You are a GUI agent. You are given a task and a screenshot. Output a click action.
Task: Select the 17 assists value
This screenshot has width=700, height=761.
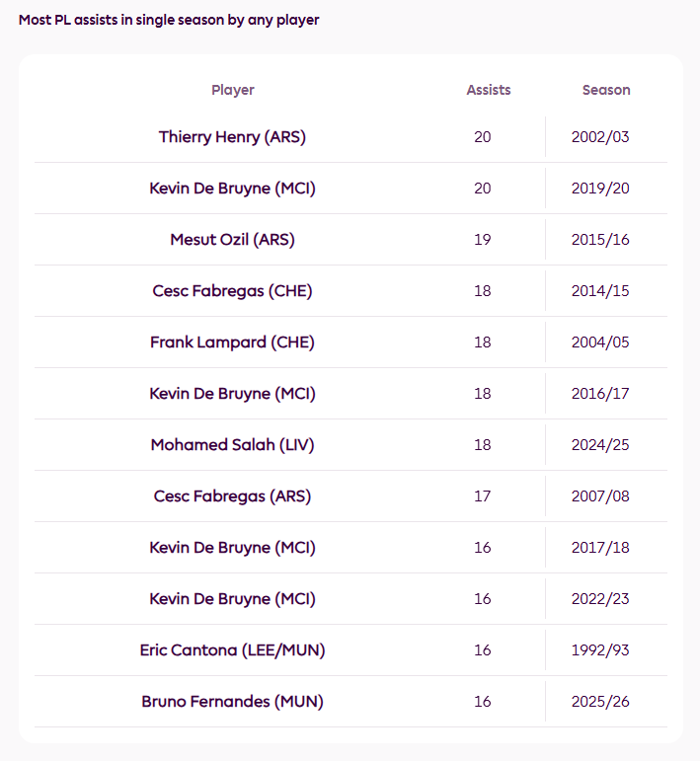click(x=482, y=496)
